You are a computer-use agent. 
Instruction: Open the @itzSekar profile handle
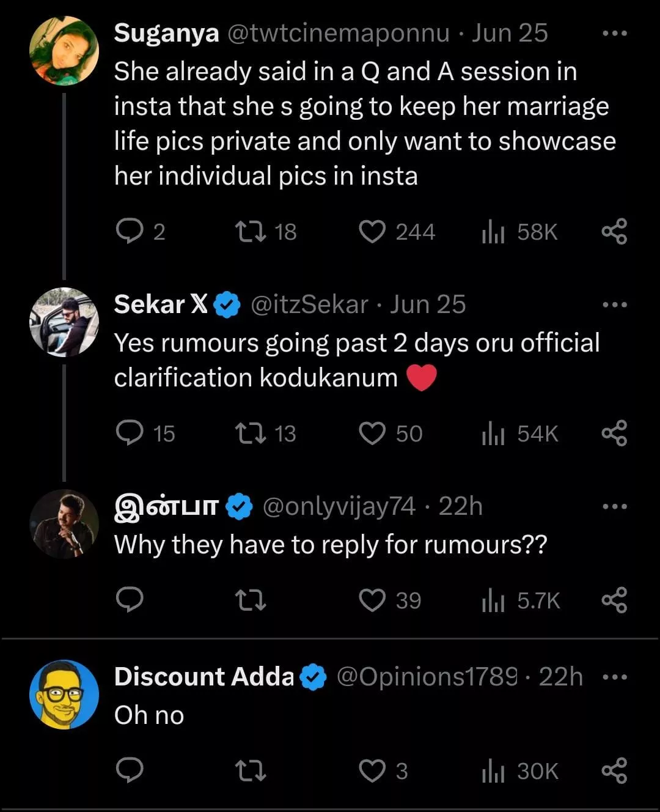pos(309,304)
